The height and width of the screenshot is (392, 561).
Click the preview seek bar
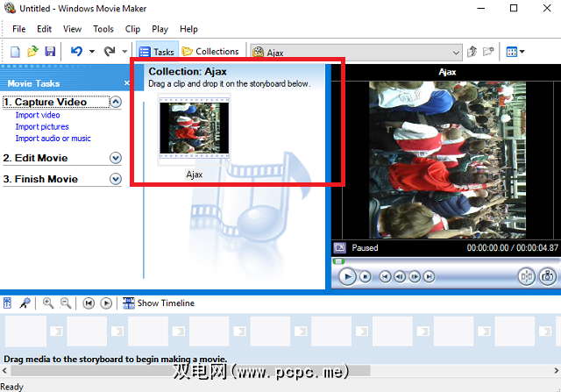446,261
